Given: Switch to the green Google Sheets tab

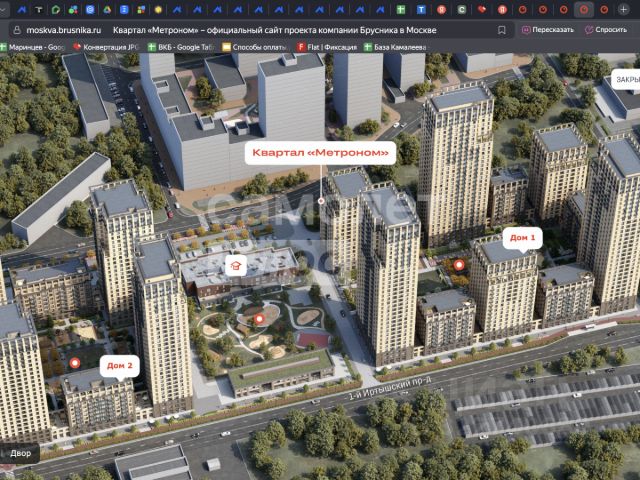Looking at the screenshot, I should click(x=401, y=9).
